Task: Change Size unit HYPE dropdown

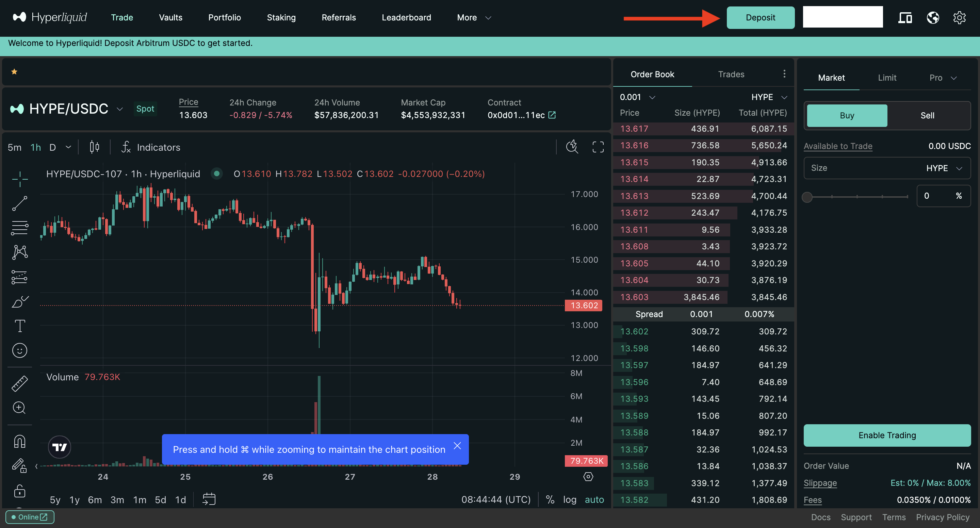Action: pos(944,168)
